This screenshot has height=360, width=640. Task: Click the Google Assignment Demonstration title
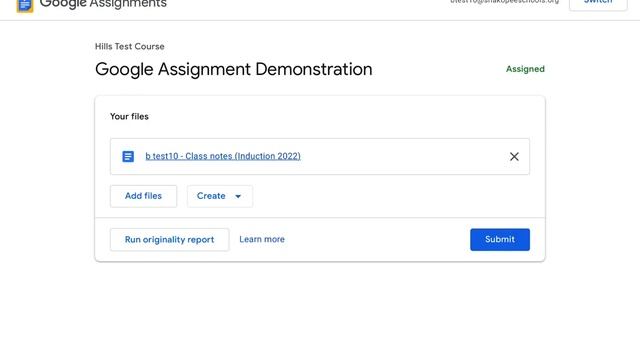point(233,69)
